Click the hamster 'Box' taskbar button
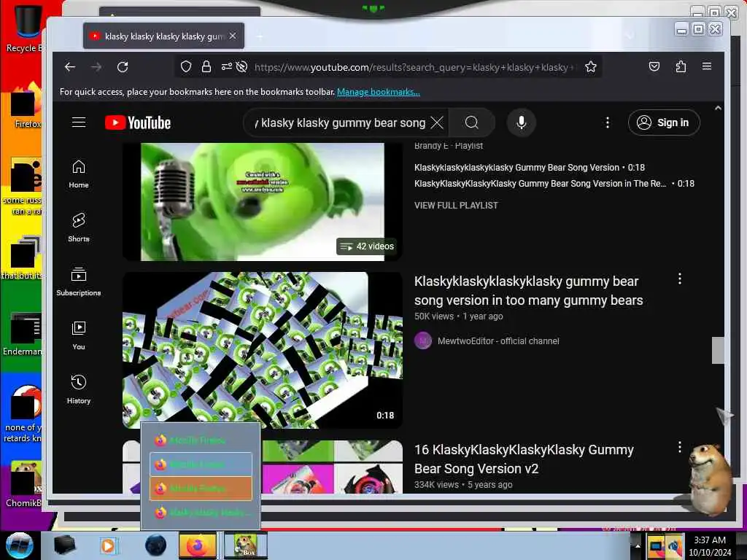This screenshot has height=560, width=747. point(245,545)
